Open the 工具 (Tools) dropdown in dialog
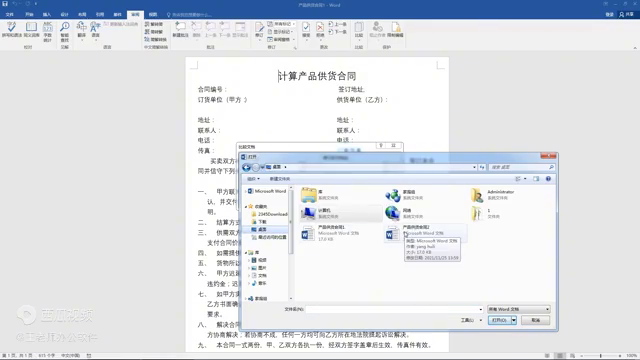 471,320
